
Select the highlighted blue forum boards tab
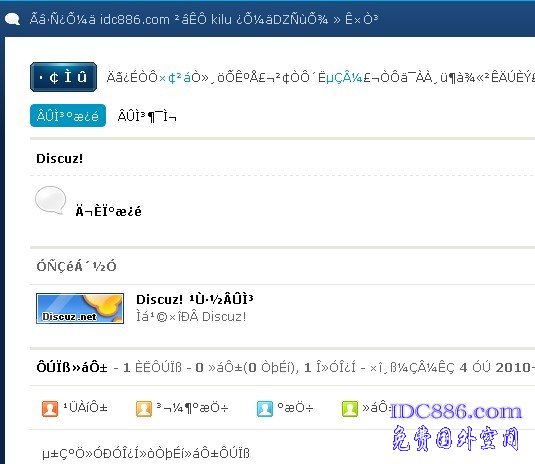click(68, 116)
